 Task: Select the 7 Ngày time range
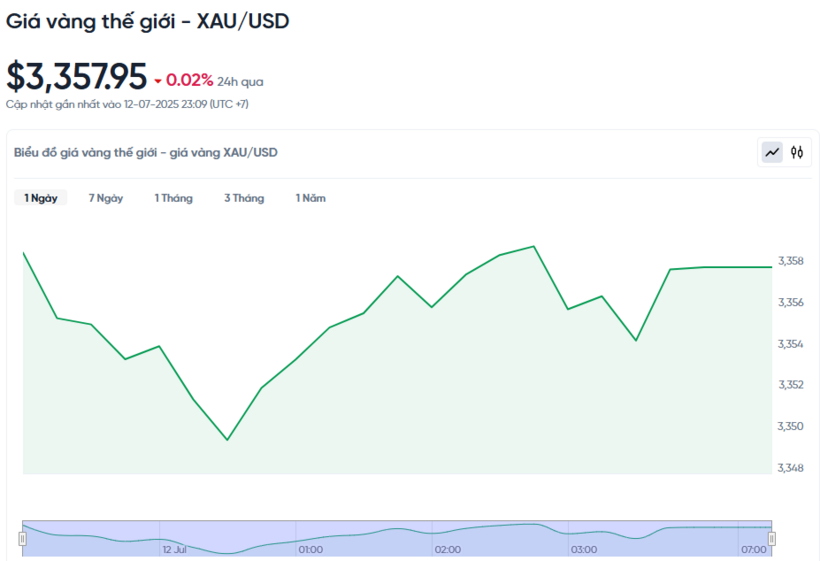pyautogui.click(x=106, y=198)
